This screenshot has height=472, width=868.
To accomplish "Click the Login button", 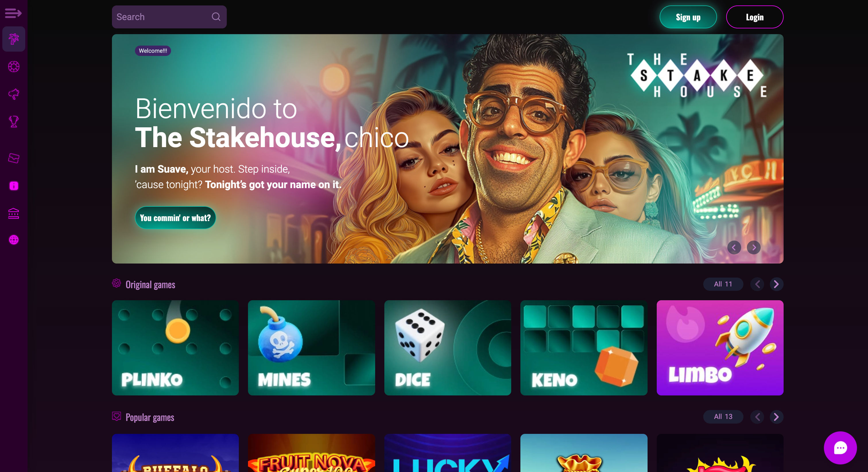I will (754, 17).
